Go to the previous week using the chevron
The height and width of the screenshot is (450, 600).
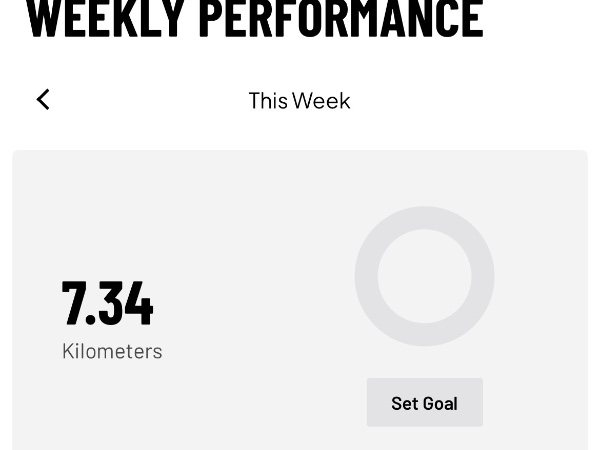coord(43,99)
